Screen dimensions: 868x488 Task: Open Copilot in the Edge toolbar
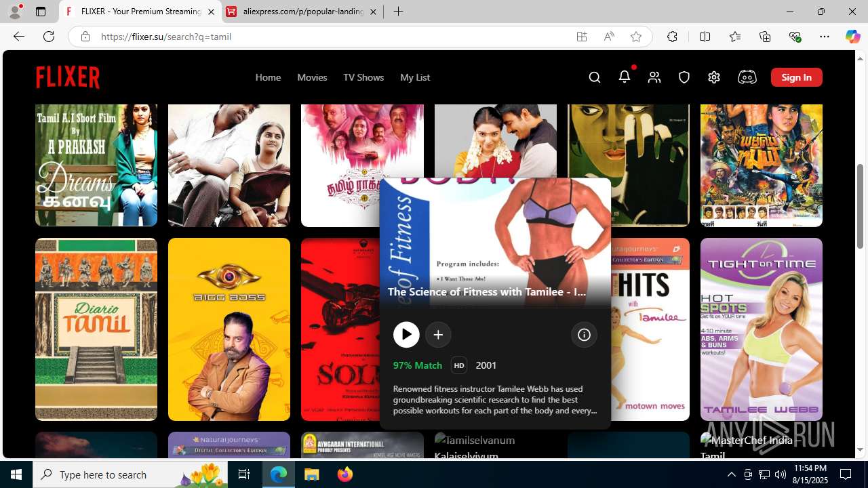(x=852, y=37)
